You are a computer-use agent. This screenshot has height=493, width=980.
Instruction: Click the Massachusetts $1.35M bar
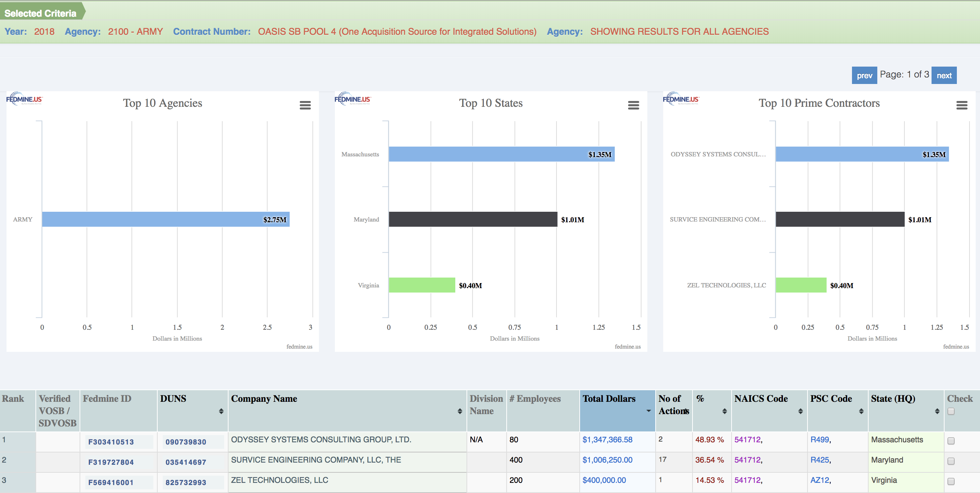point(502,154)
